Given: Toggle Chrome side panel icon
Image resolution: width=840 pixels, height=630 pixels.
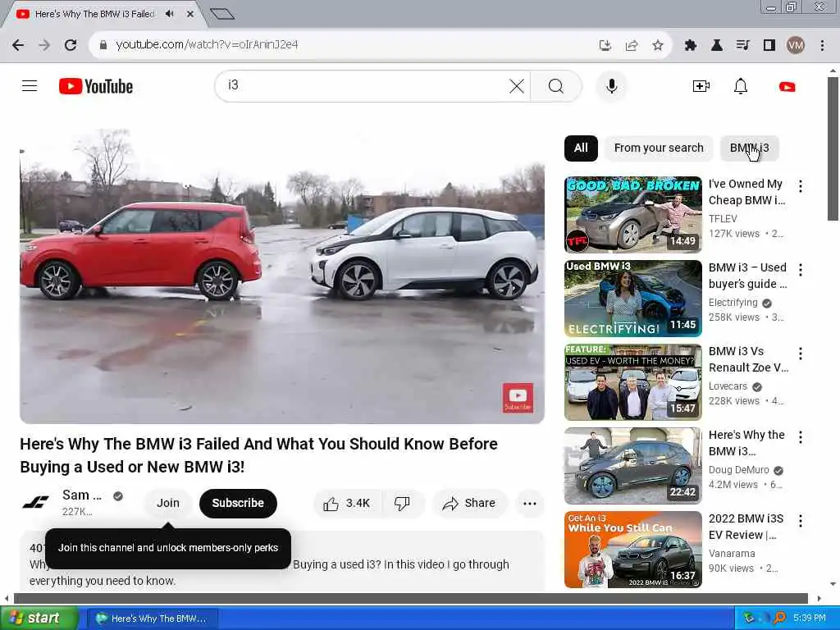Looking at the screenshot, I should (769, 45).
